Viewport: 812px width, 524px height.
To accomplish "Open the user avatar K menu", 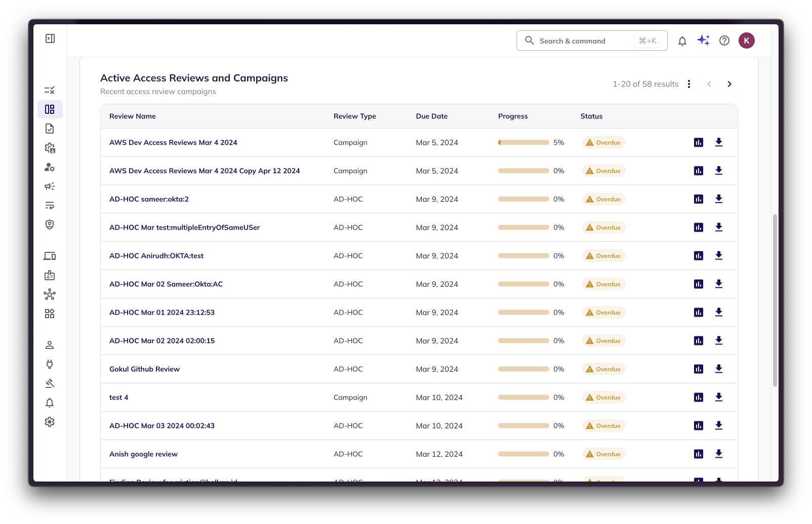I will click(x=746, y=41).
